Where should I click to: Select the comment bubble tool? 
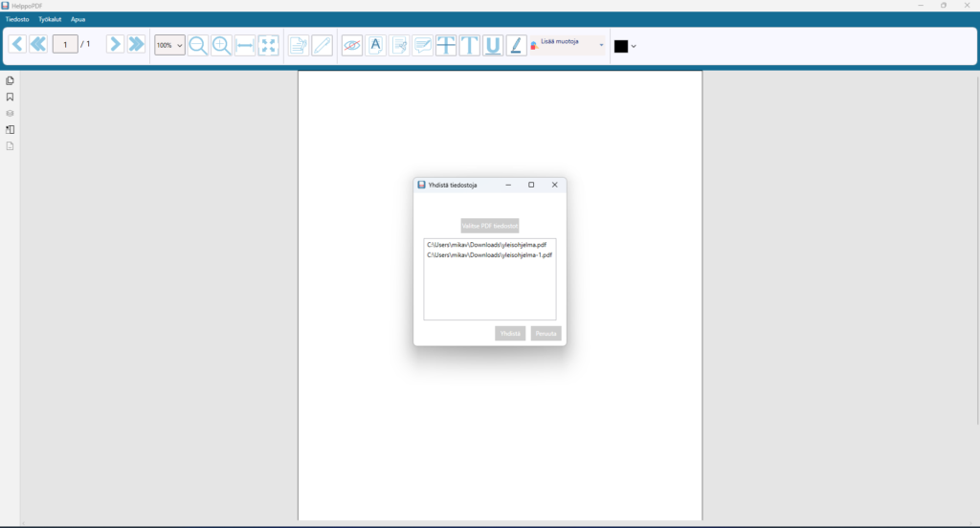coord(422,46)
